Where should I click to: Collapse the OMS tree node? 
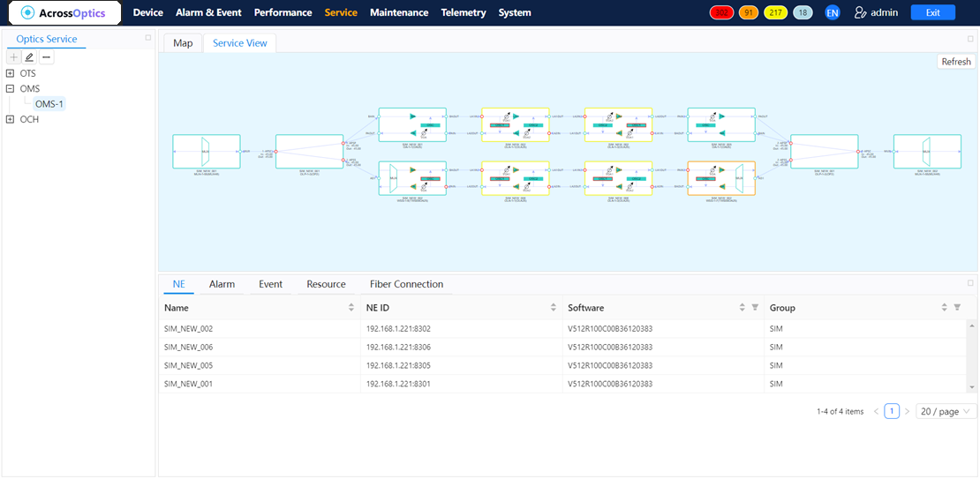(10, 89)
